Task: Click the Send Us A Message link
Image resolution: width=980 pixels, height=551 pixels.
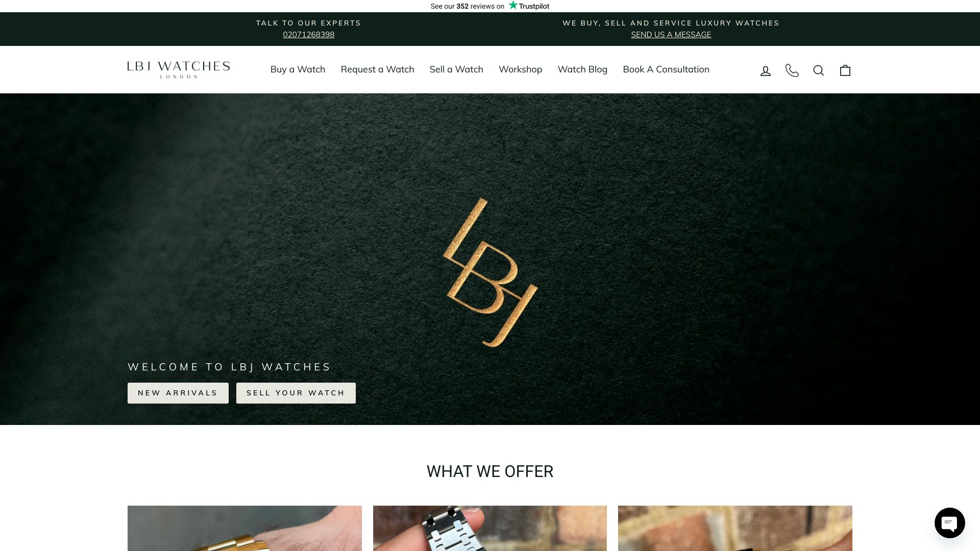Action: pos(671,35)
